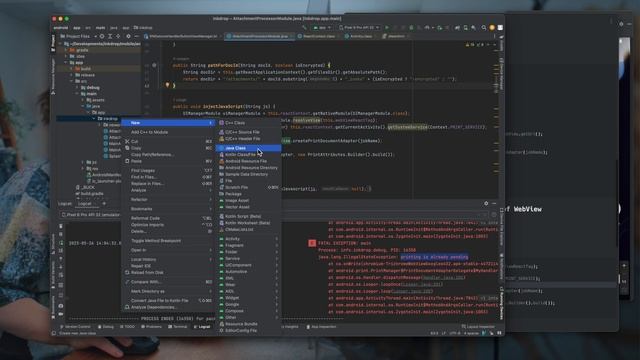Choose Java Class in the New submenu
Viewport: 640px width, 360px height.
248,148
